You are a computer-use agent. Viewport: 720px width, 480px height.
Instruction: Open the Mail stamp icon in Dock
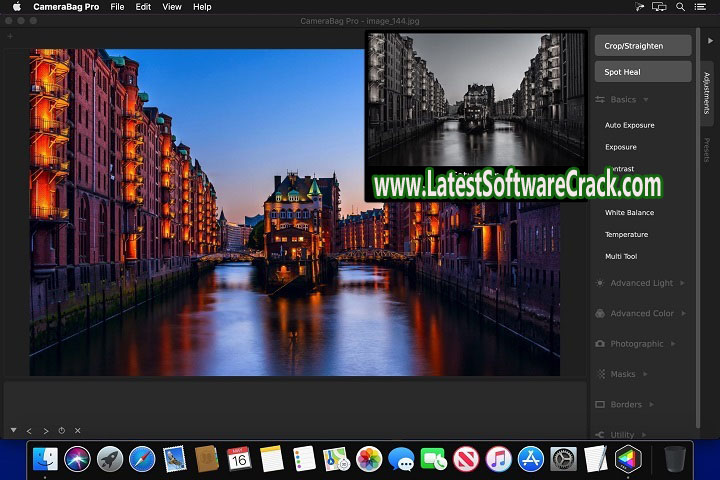174,458
